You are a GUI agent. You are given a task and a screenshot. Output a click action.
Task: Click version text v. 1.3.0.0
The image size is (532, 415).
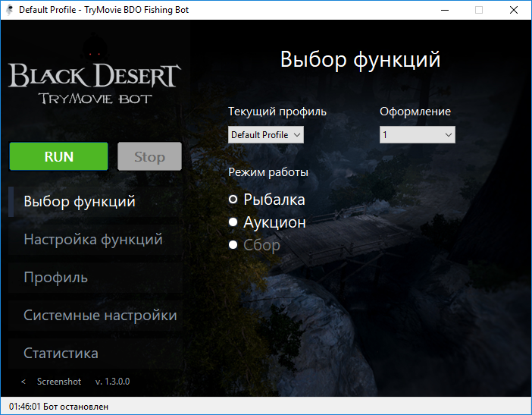[113, 382]
